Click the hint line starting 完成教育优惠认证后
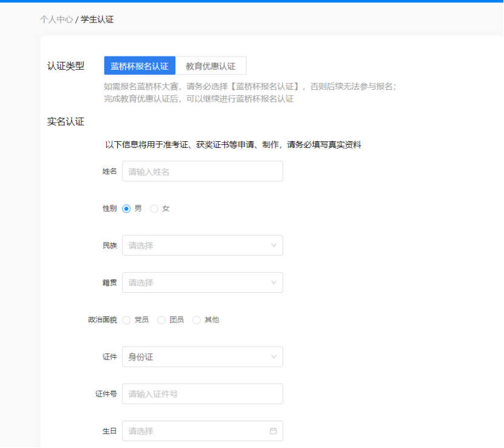 pos(199,99)
